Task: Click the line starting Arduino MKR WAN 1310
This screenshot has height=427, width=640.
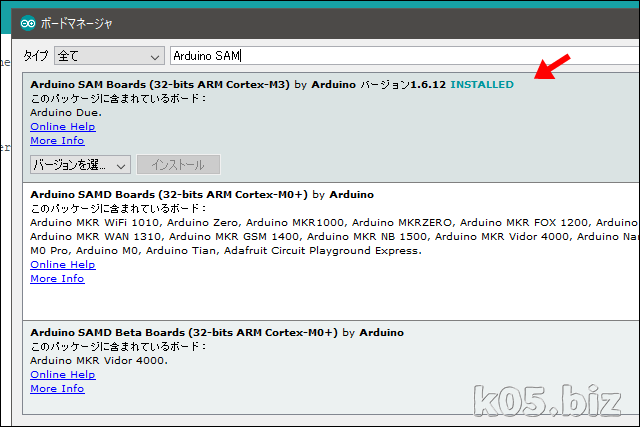Action: tap(334, 236)
